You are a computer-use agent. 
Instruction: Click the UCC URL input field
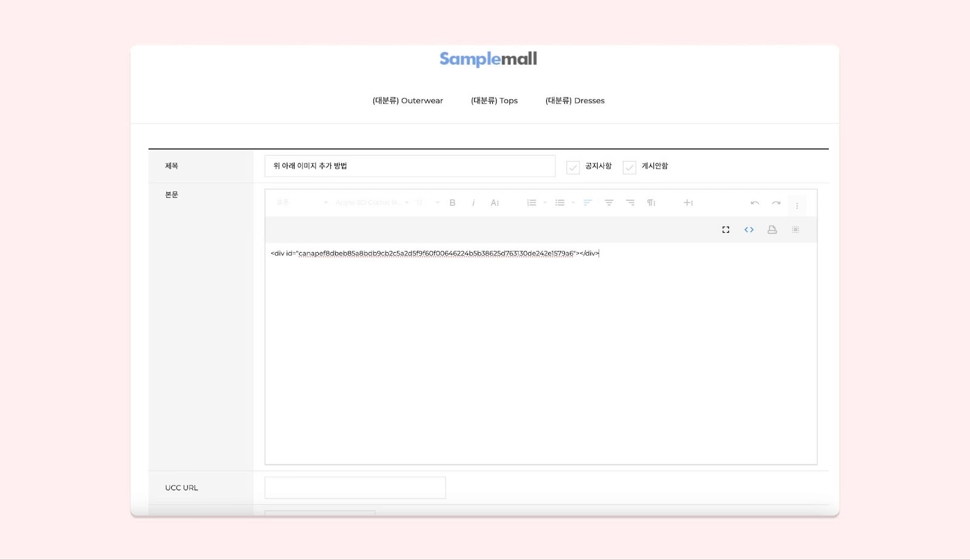pyautogui.click(x=355, y=488)
